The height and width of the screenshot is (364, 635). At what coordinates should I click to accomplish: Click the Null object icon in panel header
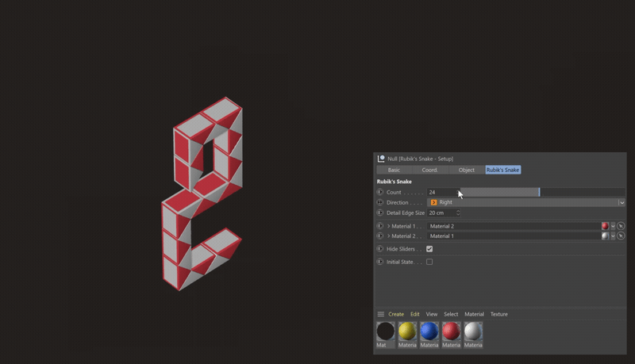pos(381,159)
